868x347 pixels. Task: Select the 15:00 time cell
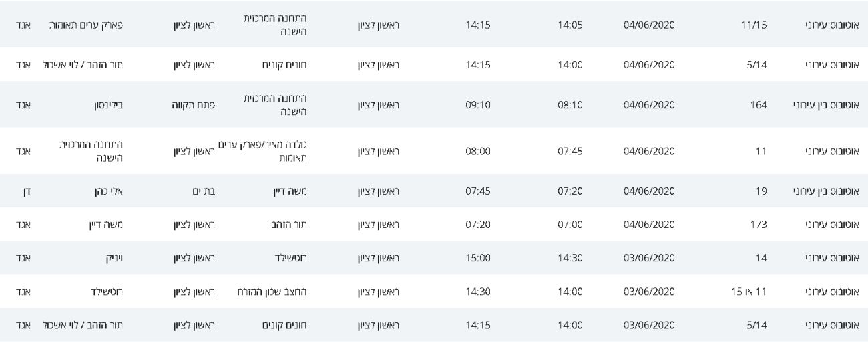[x=477, y=257]
